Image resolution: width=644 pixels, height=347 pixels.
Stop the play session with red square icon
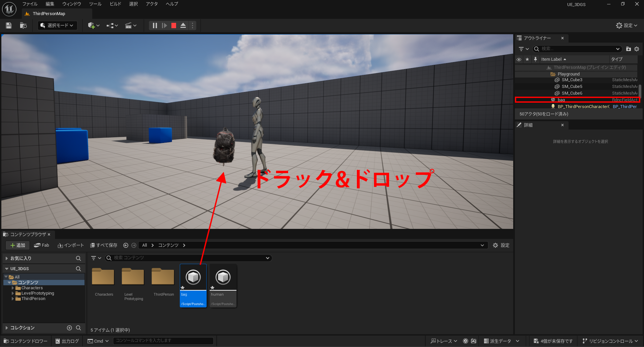[x=173, y=25]
